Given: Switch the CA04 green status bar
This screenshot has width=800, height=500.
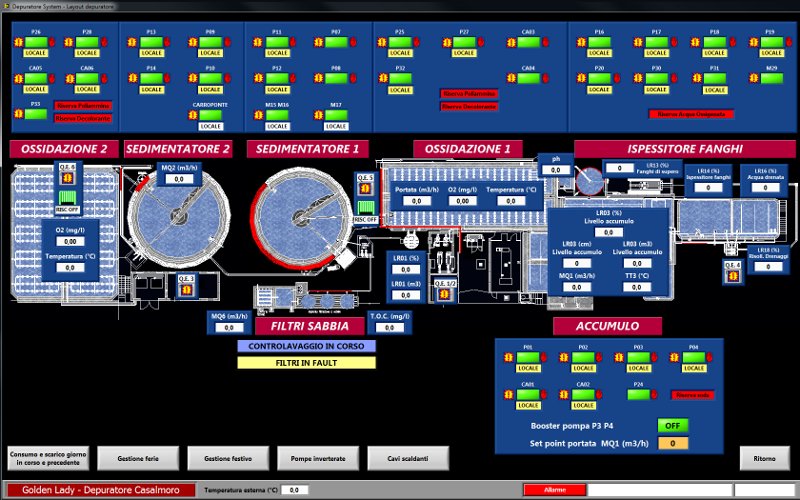Looking at the screenshot, I should pyautogui.click(x=529, y=79).
